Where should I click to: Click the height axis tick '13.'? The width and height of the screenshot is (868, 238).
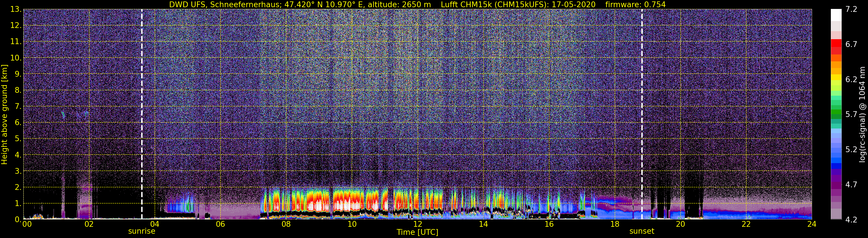coord(16,10)
